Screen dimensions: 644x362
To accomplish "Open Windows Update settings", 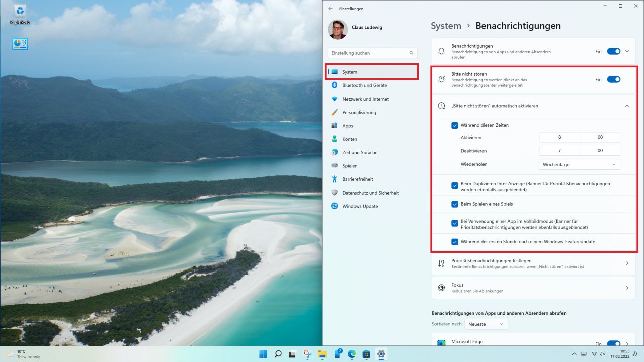I will point(372,206).
